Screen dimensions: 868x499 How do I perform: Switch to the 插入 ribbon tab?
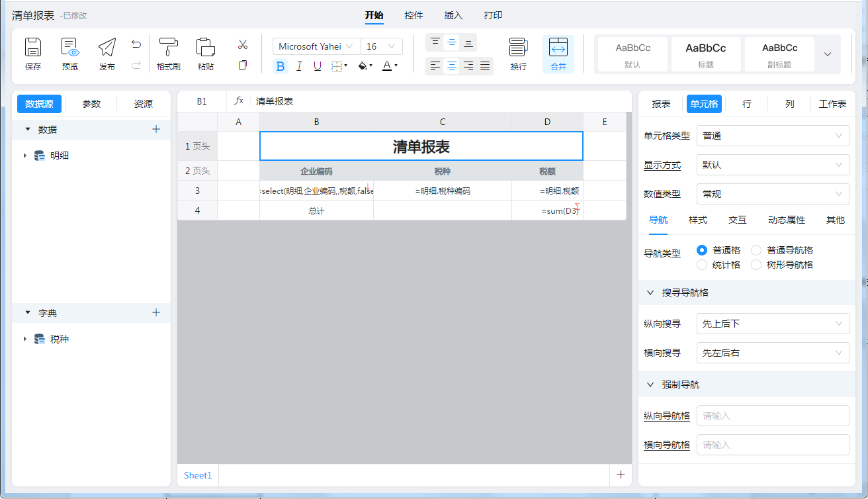(453, 15)
